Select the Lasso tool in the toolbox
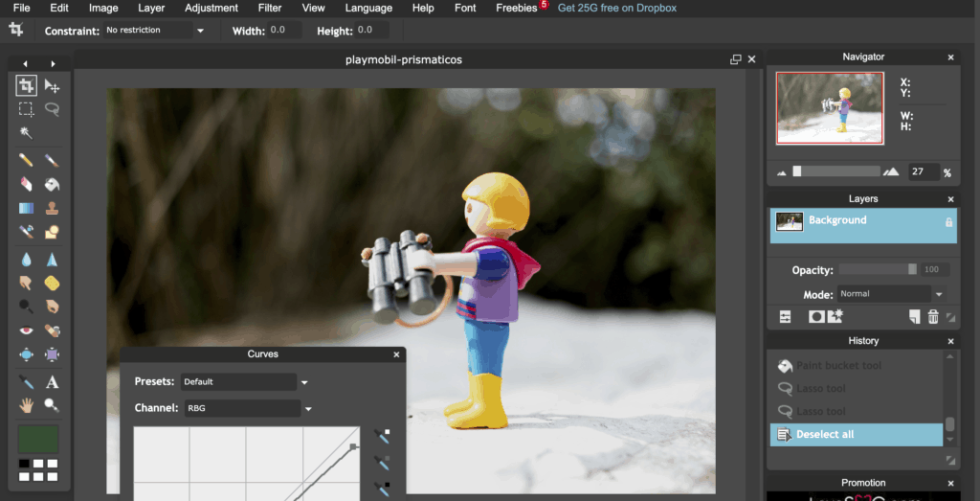The image size is (980, 501). click(52, 109)
